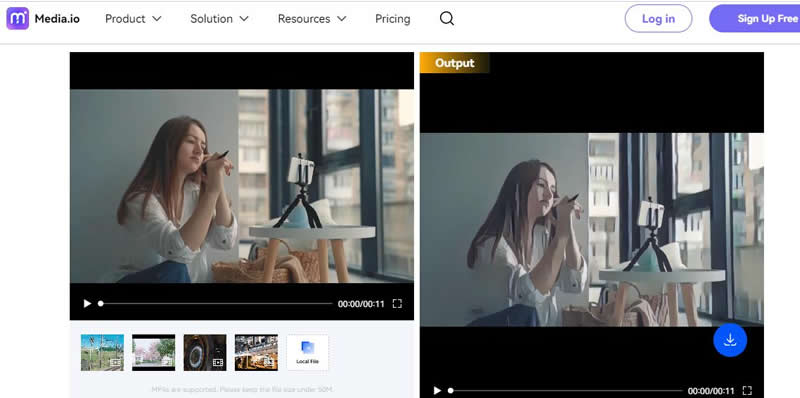Click the Sign Up Free button
The image size is (800, 398).
755,19
